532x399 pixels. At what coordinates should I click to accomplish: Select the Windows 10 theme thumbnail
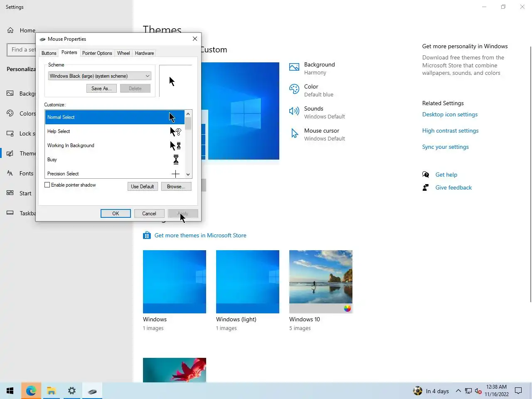321,282
